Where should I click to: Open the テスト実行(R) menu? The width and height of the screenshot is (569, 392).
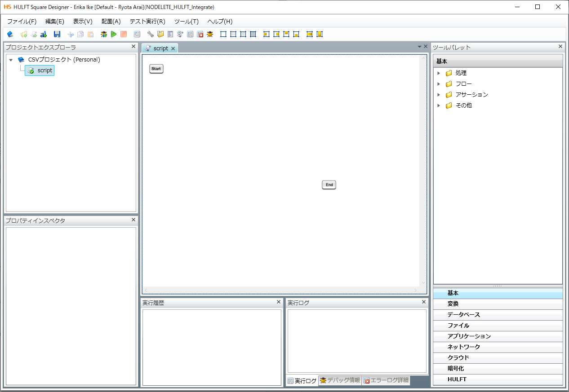(x=147, y=22)
